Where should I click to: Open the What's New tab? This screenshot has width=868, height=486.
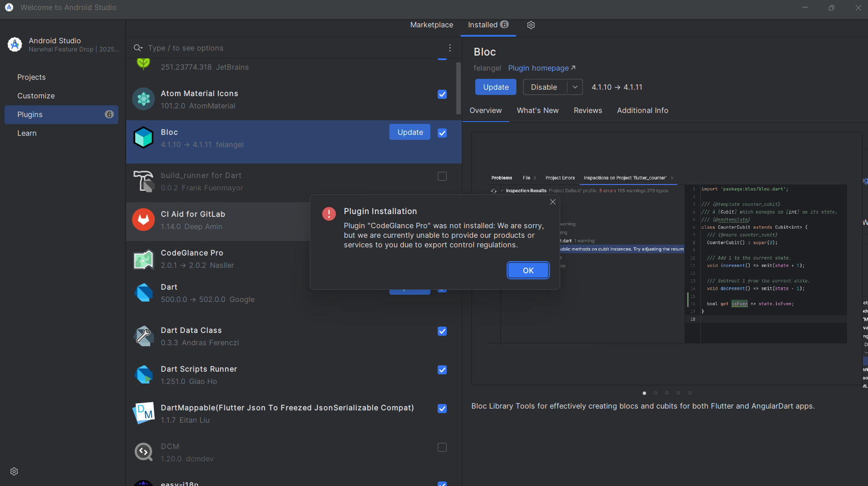pos(537,110)
